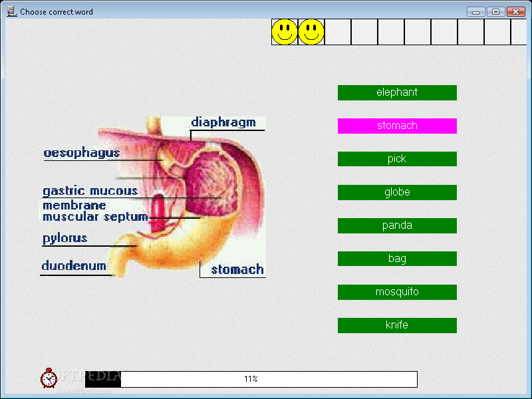Click the 'diaphragm' label in the diagram
The height and width of the screenshot is (399, 532).
pos(223,122)
